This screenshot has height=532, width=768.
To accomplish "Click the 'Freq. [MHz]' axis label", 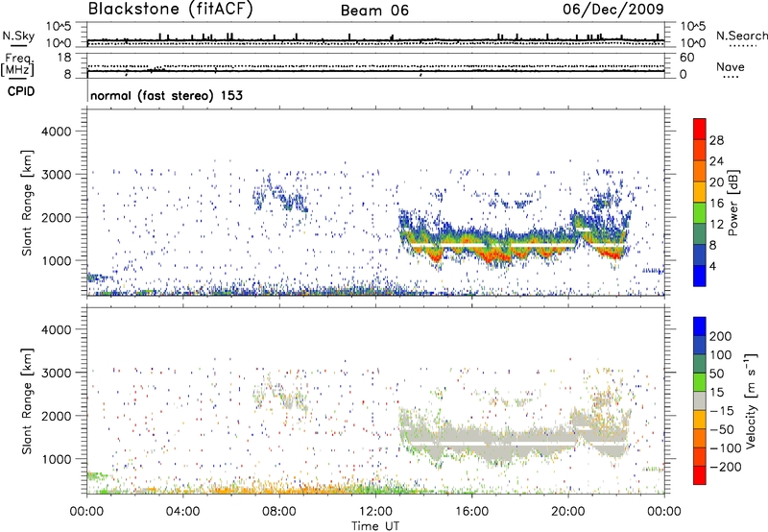I will pyautogui.click(x=17, y=65).
